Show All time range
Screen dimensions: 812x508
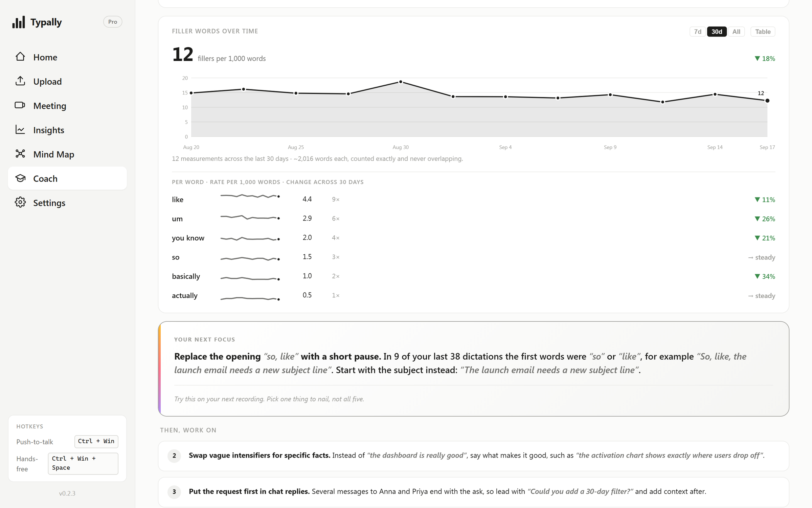point(736,31)
